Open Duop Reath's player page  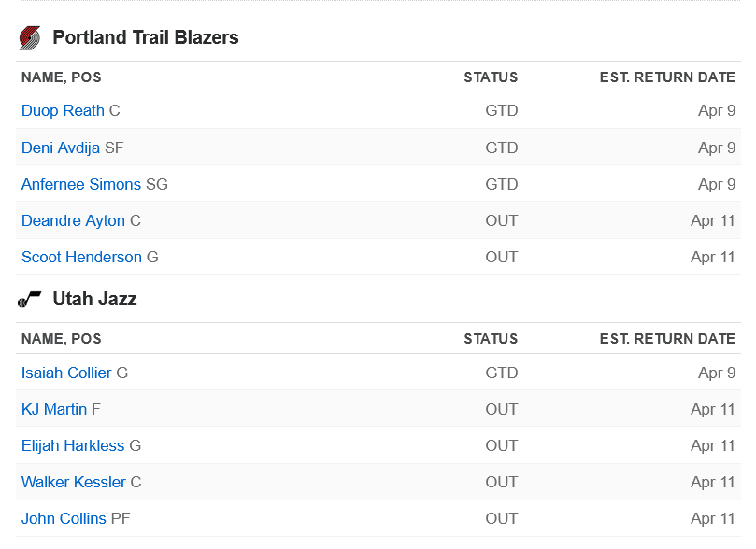point(63,111)
